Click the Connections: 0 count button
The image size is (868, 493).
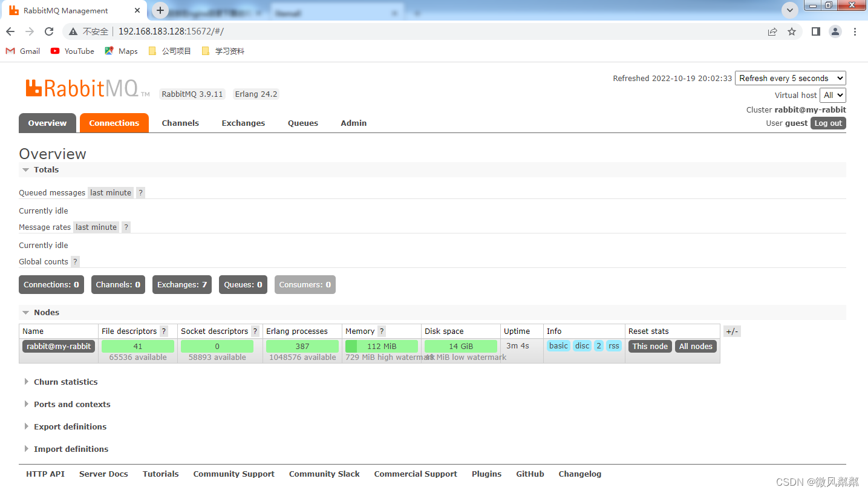(51, 285)
